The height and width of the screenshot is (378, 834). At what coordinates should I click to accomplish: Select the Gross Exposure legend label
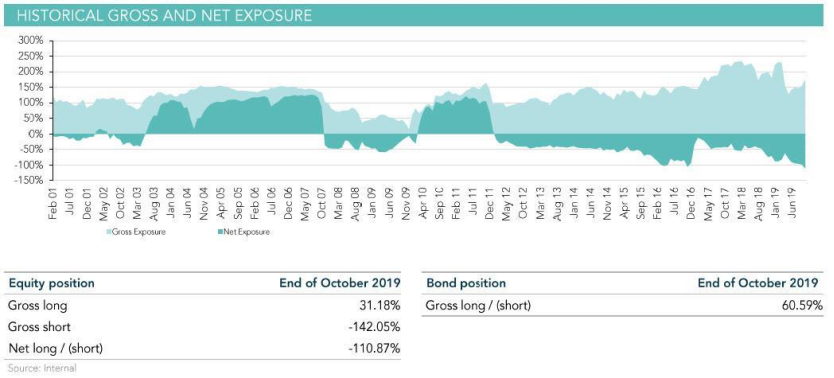tap(140, 232)
